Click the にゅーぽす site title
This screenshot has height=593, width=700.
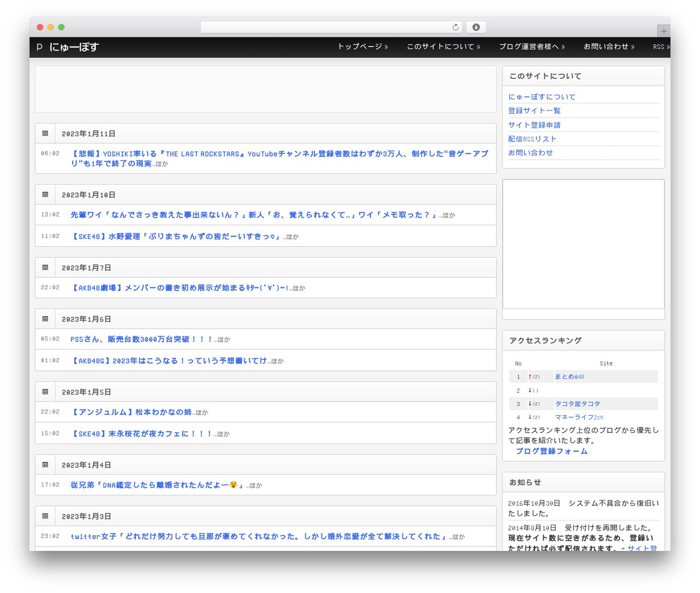(74, 47)
